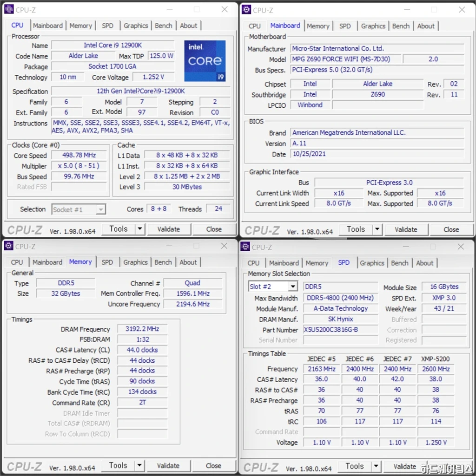Viewport: 476px width, 476px height.
Task: Click BIOS date '10/25/2021'
Action: (x=377, y=154)
